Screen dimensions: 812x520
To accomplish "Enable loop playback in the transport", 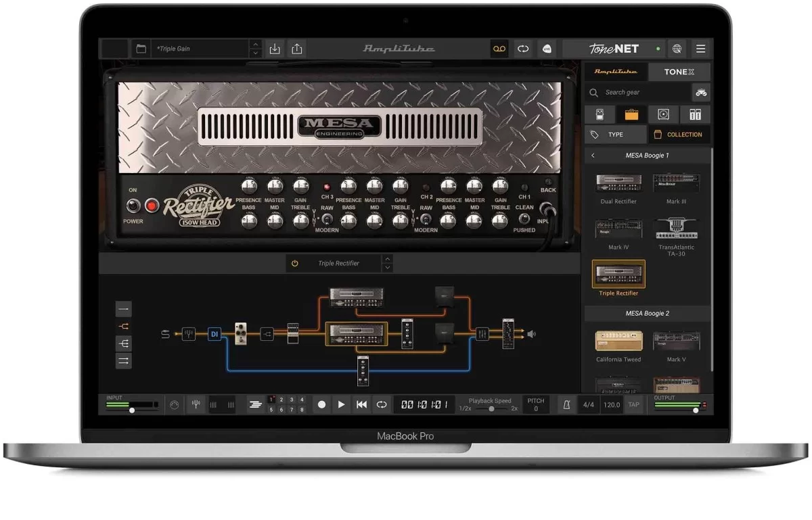I will coord(382,404).
